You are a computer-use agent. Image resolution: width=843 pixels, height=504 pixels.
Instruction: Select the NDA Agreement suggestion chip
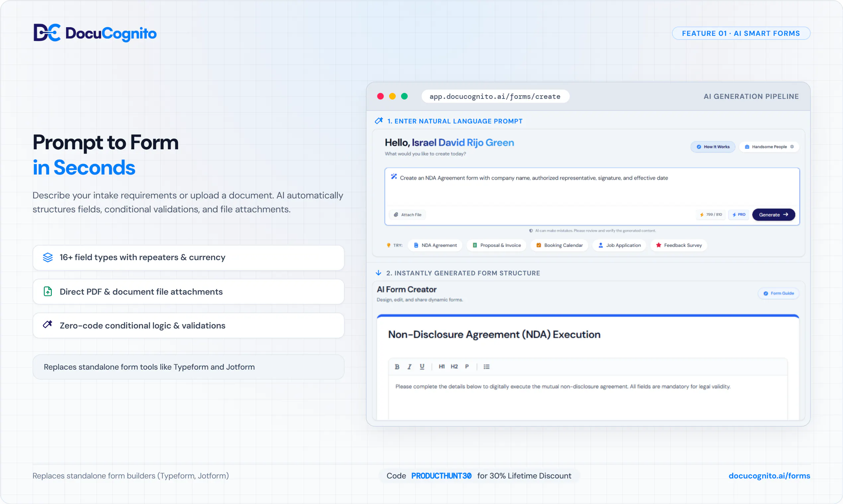click(435, 245)
